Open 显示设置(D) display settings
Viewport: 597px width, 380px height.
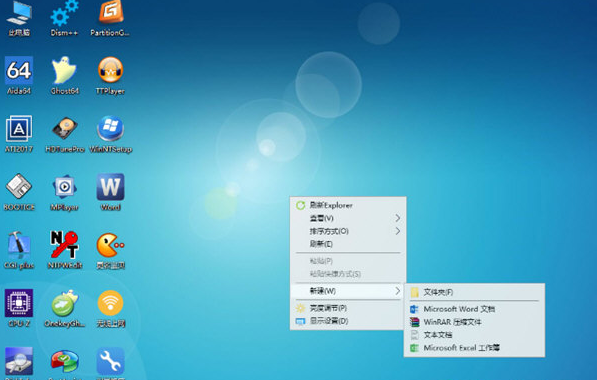348,321
